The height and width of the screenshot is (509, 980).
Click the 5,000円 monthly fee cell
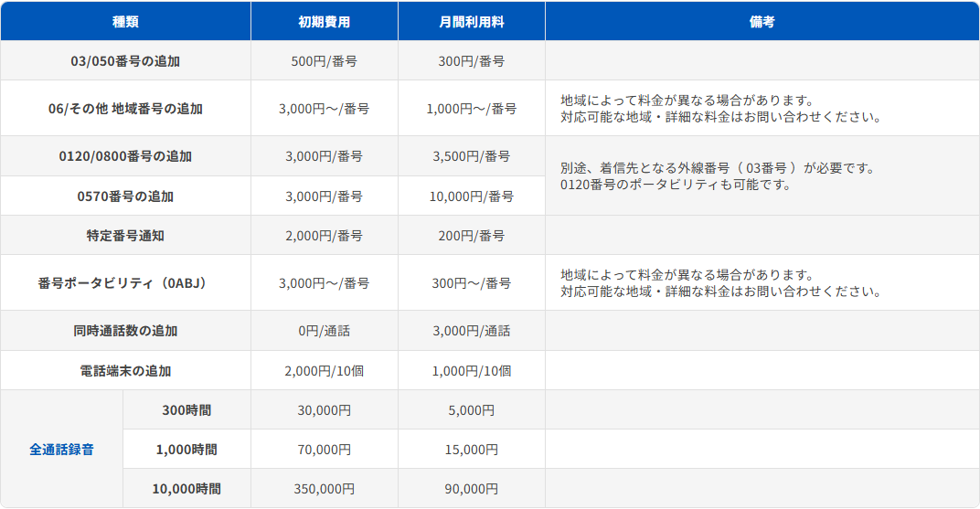[471, 409]
